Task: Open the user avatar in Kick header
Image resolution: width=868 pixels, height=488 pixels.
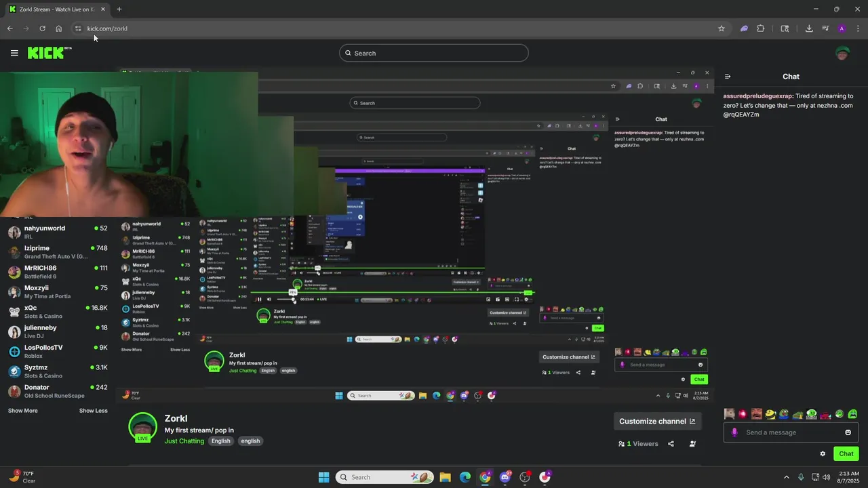Action: pyautogui.click(x=842, y=53)
